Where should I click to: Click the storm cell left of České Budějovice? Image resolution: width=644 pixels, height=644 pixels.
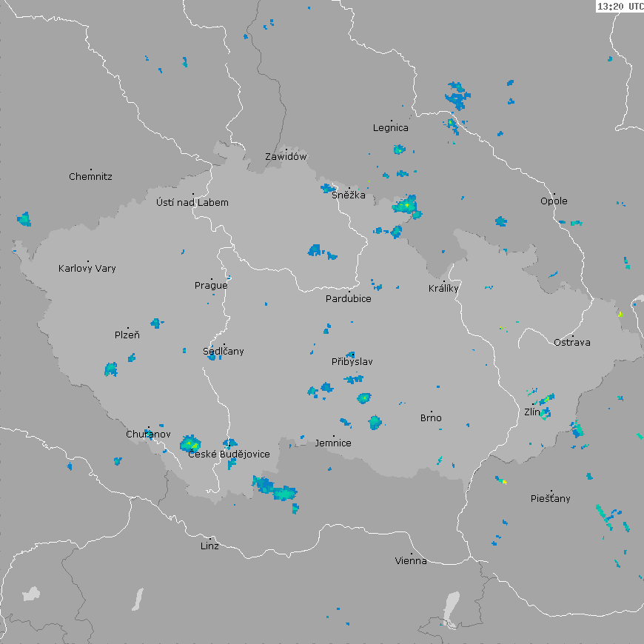pos(189,443)
